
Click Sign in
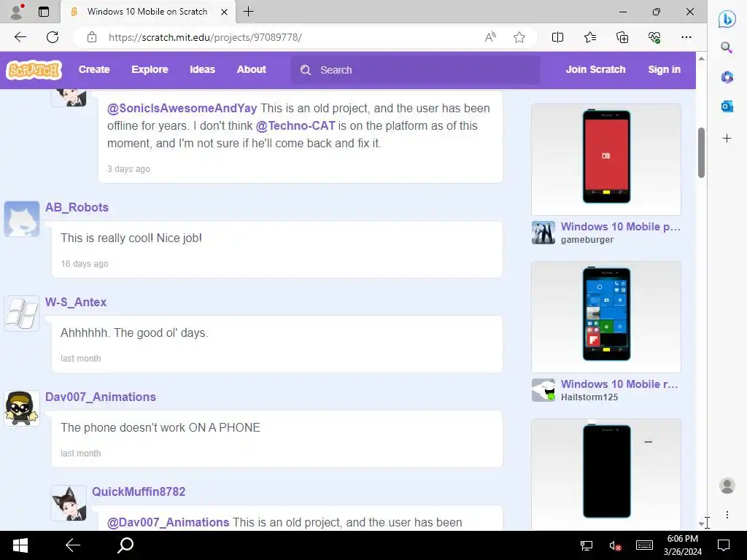[664, 69]
